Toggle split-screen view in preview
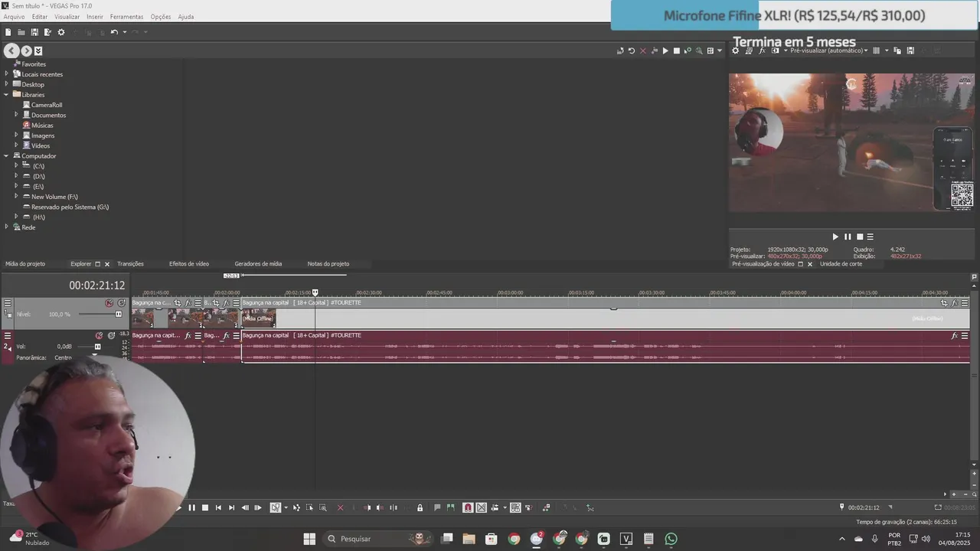980x551 pixels. (x=775, y=51)
